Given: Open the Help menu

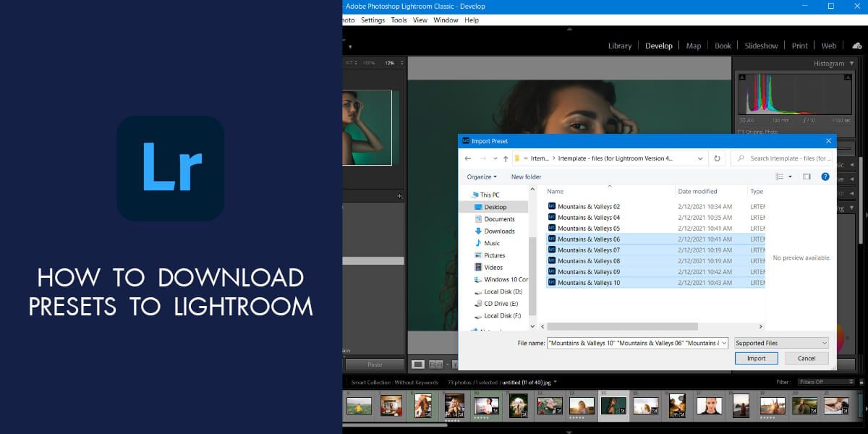Looking at the screenshot, I should click(472, 20).
